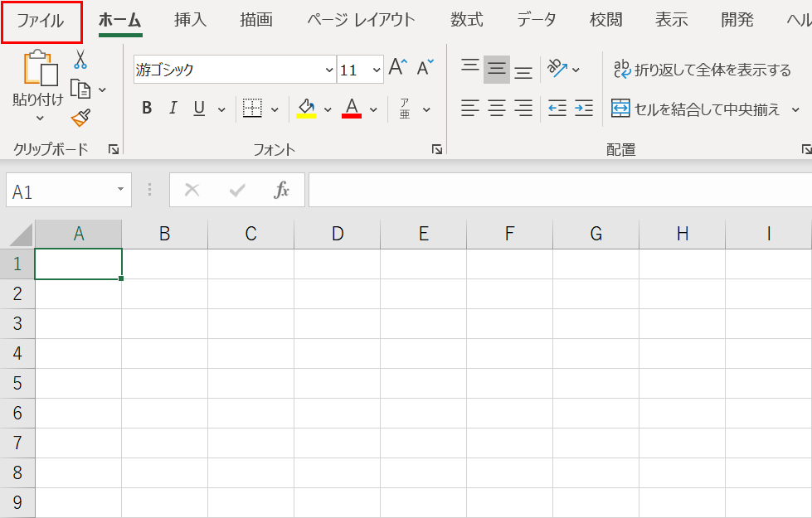The image size is (812, 518).
Task: Toggle italic formatting
Action: 173,108
